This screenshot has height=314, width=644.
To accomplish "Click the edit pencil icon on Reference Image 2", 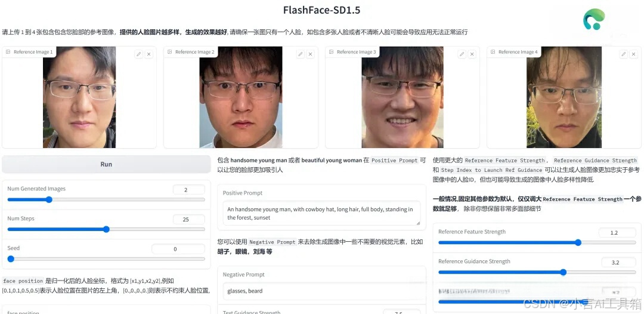I will point(301,54).
